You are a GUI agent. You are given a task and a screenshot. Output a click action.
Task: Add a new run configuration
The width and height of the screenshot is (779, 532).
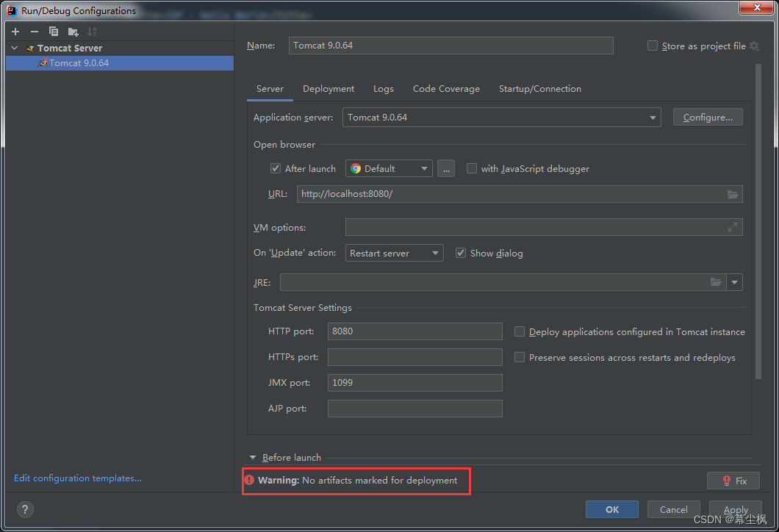coord(15,32)
